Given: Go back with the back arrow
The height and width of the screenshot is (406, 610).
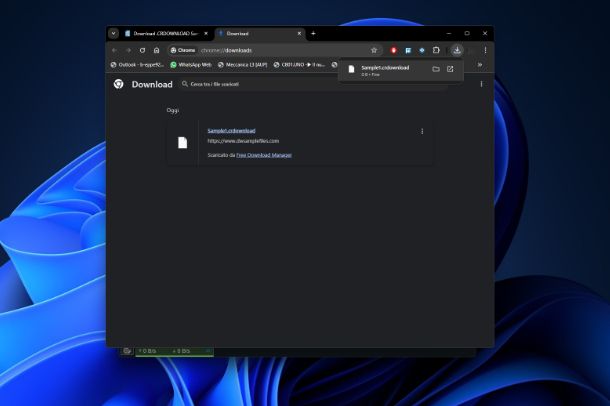Looking at the screenshot, I should point(114,50).
